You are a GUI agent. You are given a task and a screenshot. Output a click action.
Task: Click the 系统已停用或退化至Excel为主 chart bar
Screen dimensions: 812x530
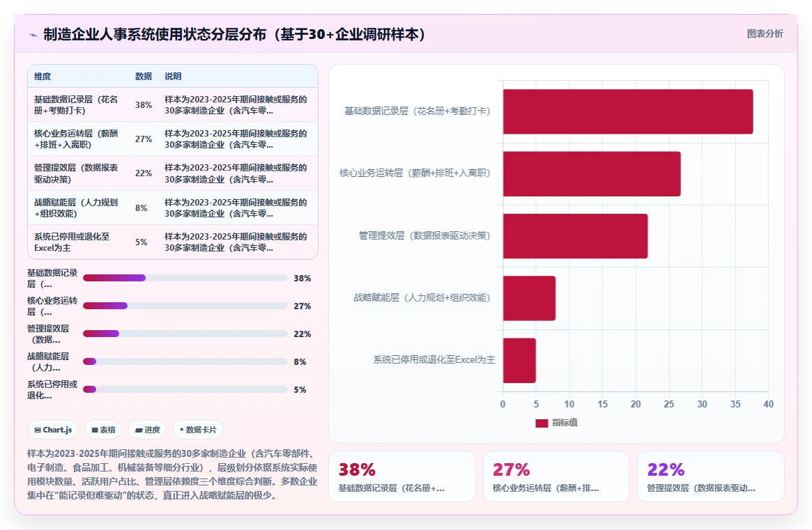click(x=519, y=360)
